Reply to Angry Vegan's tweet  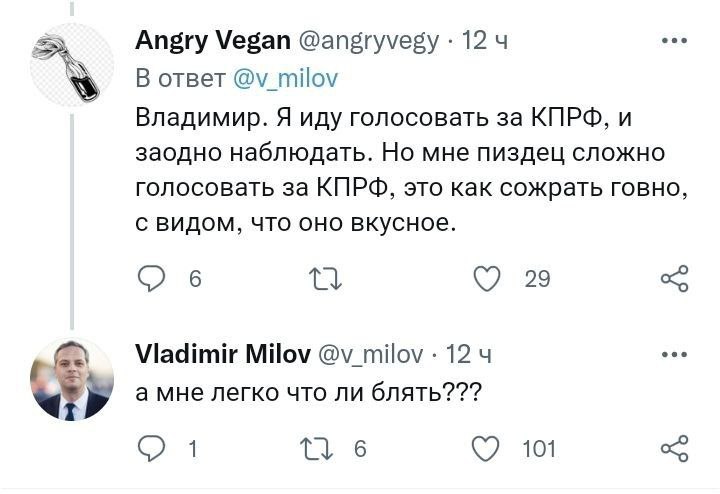pyautogui.click(x=150, y=278)
